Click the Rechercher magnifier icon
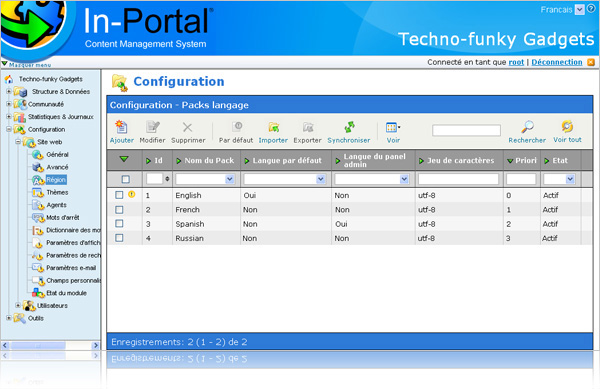 [x=527, y=126]
